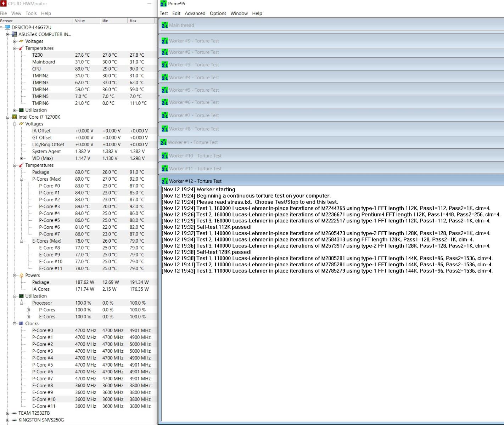
Task: Collapse the P-Cores (Max) temperatures group
Action: (22, 179)
